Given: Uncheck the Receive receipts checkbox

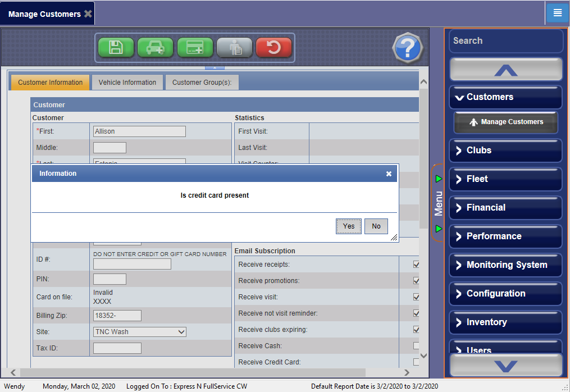Looking at the screenshot, I should 416,265.
